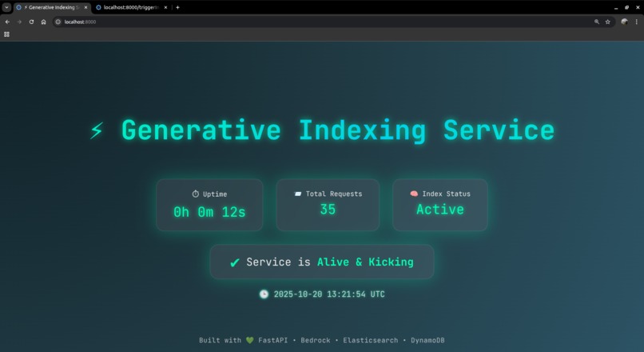Reload the page with the refresh icon

click(31, 22)
